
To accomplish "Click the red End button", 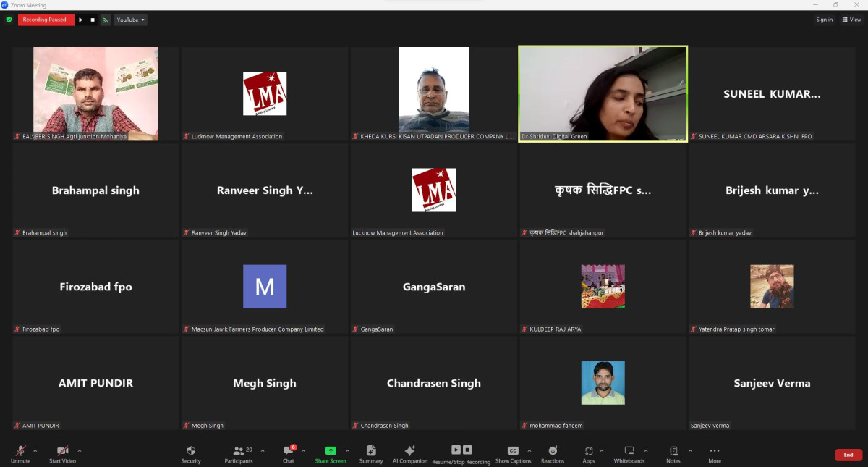I will click(x=848, y=455).
